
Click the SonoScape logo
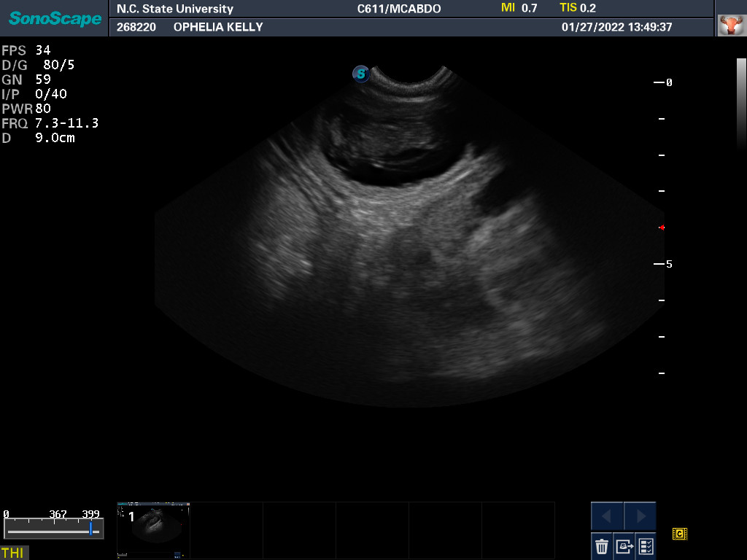pos(55,18)
